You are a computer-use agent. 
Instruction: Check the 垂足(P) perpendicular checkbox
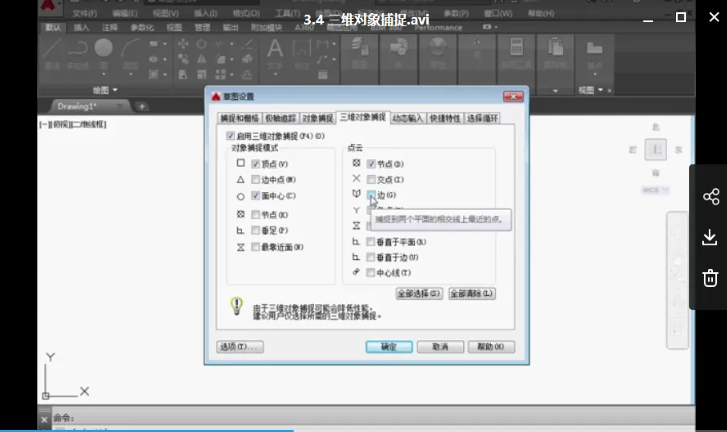click(255, 230)
